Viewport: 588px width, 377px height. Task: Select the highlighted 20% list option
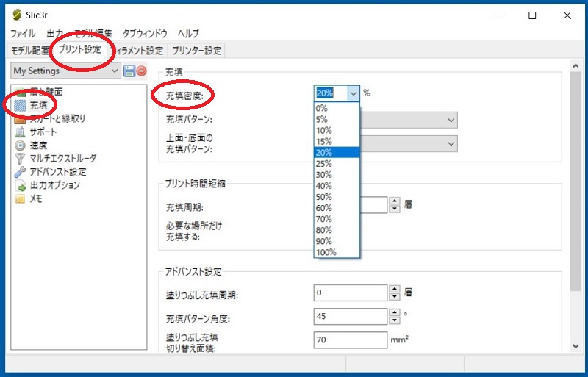(x=337, y=153)
